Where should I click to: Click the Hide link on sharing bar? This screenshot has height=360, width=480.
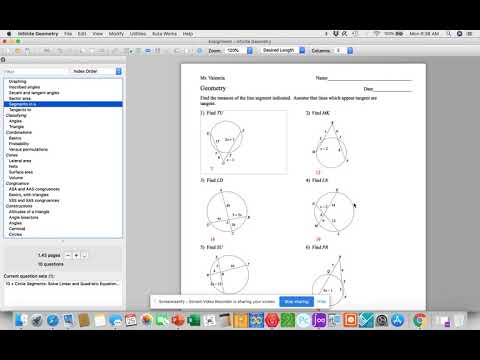pos(322,302)
